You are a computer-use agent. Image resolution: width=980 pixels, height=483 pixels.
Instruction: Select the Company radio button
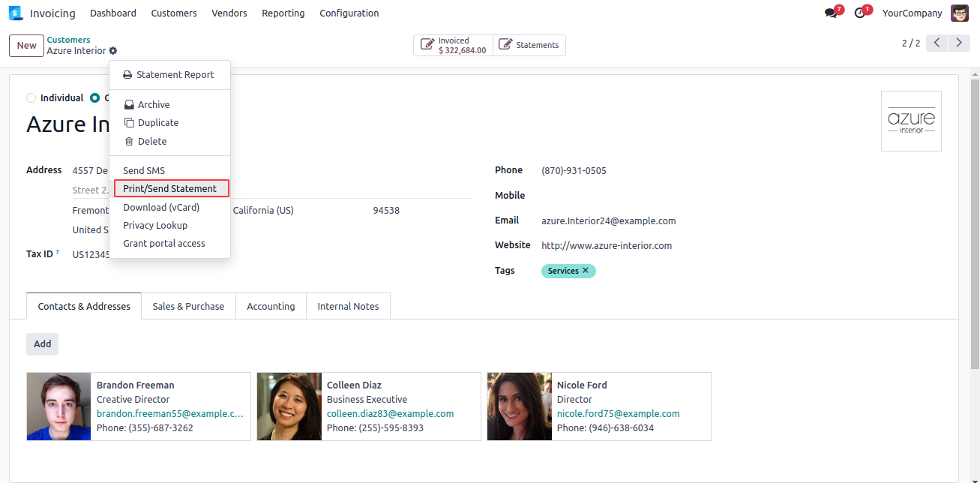[94, 98]
